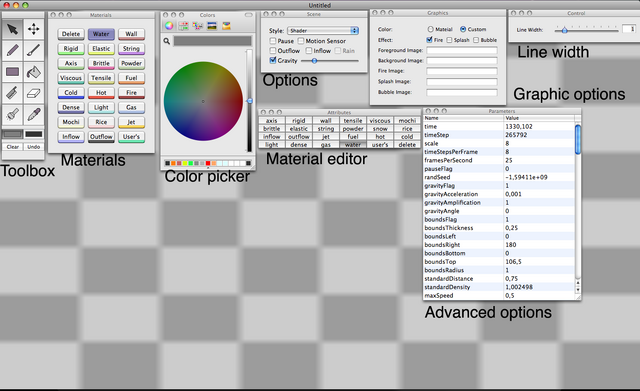Adjust the brightness slider beside the color wheel
Screen dimensions: 640x391
coord(249,101)
